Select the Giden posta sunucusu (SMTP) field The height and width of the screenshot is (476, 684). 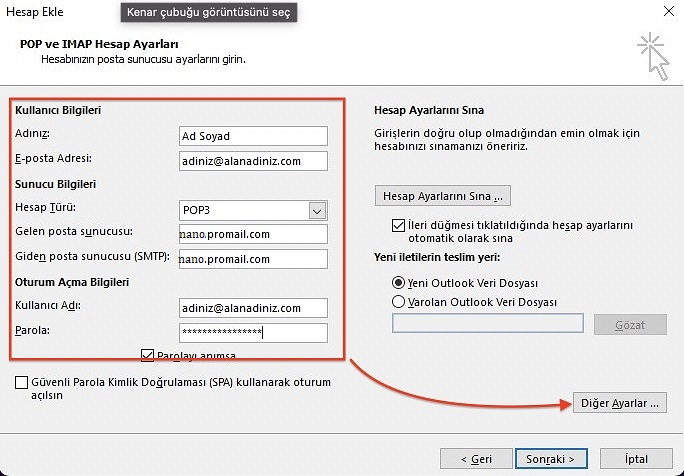(253, 259)
